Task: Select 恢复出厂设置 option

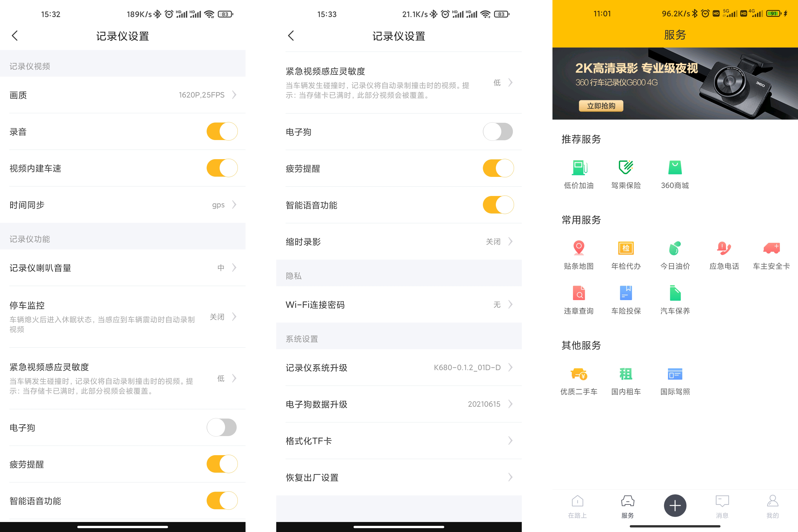Action: click(x=399, y=477)
